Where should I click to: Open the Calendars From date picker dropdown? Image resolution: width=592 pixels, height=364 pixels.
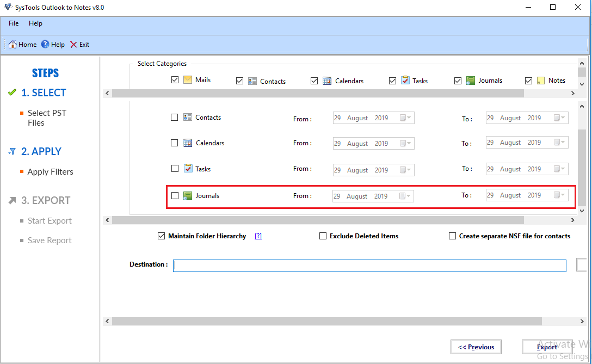[405, 144]
